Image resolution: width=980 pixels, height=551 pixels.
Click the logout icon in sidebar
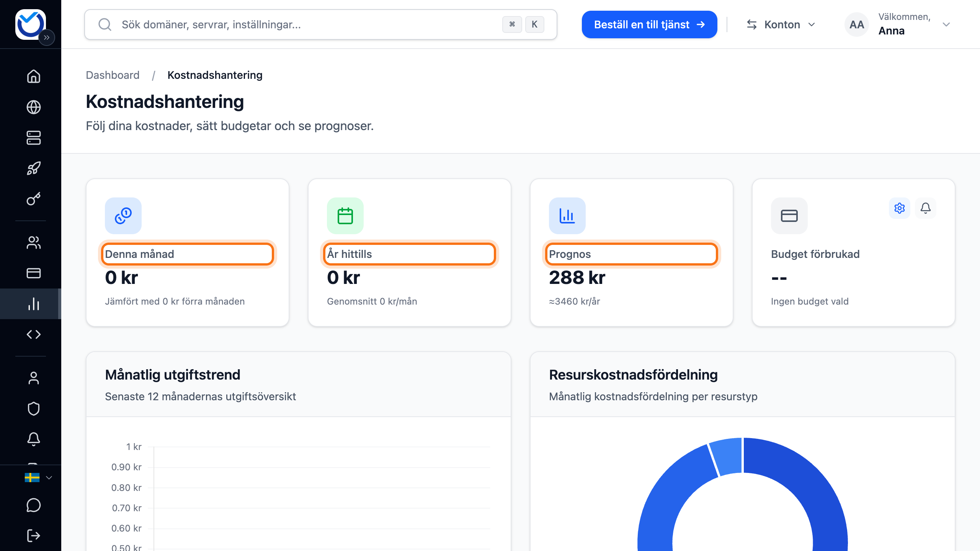(x=34, y=536)
